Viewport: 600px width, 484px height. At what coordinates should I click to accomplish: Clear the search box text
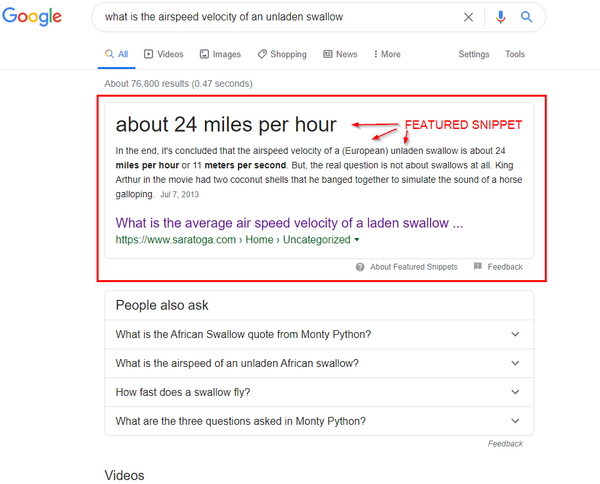(469, 17)
